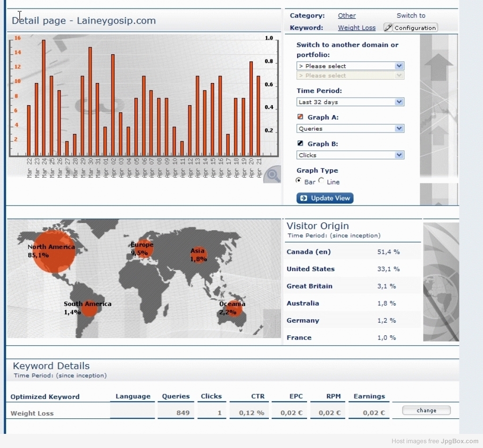Click the Update View button
This screenshot has width=483, height=448.
coord(325,198)
